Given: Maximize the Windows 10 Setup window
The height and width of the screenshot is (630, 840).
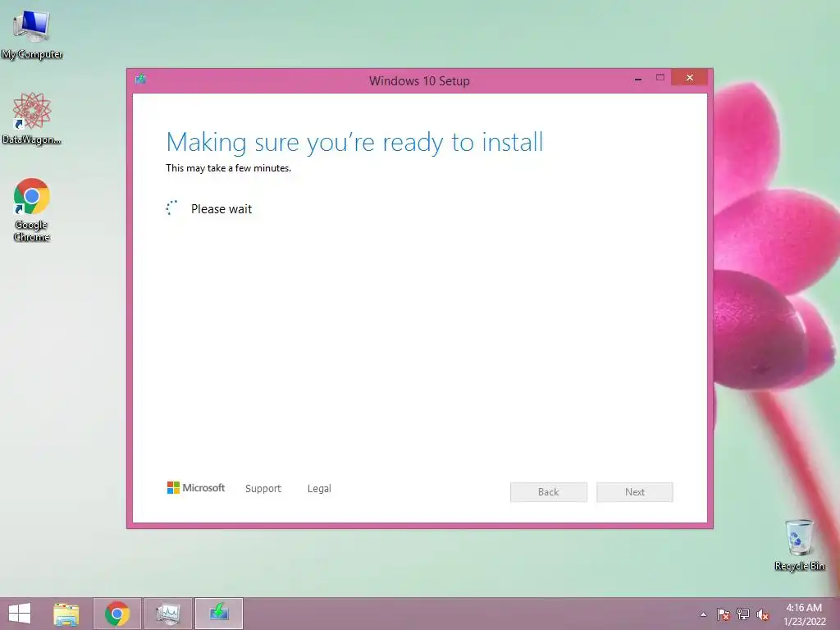Looking at the screenshot, I should (x=660, y=78).
